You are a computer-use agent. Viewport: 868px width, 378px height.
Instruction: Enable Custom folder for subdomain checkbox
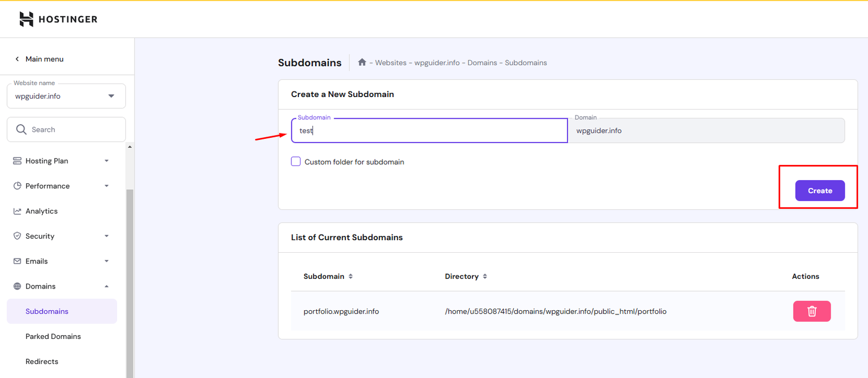pos(296,162)
